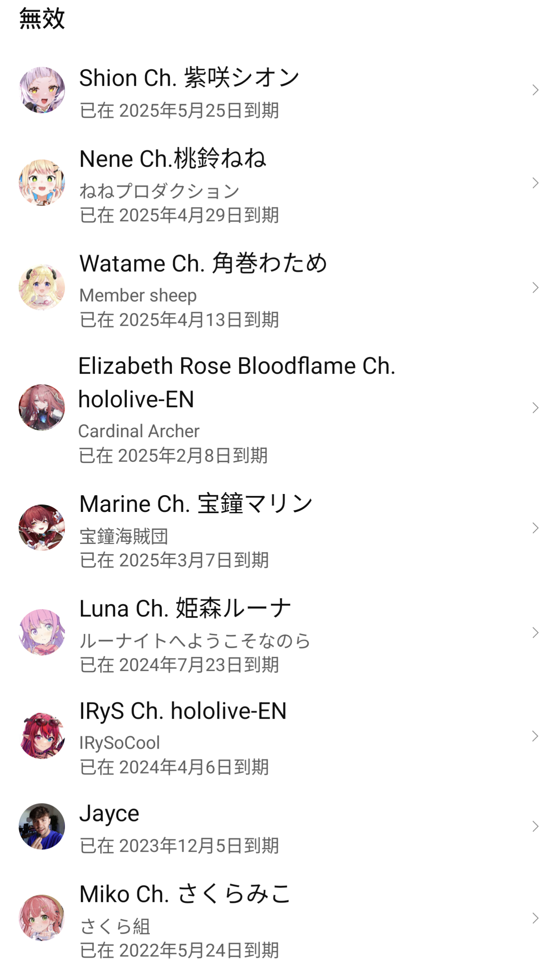The height and width of the screenshot is (967, 560).
Task: Open chevron for Shion Ch. membership
Action: click(535, 90)
